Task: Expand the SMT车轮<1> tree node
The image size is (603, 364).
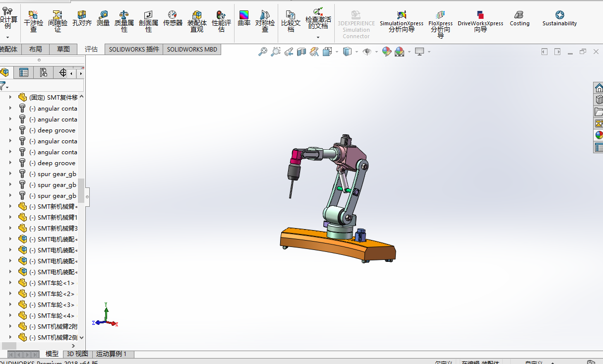Action: (x=10, y=283)
